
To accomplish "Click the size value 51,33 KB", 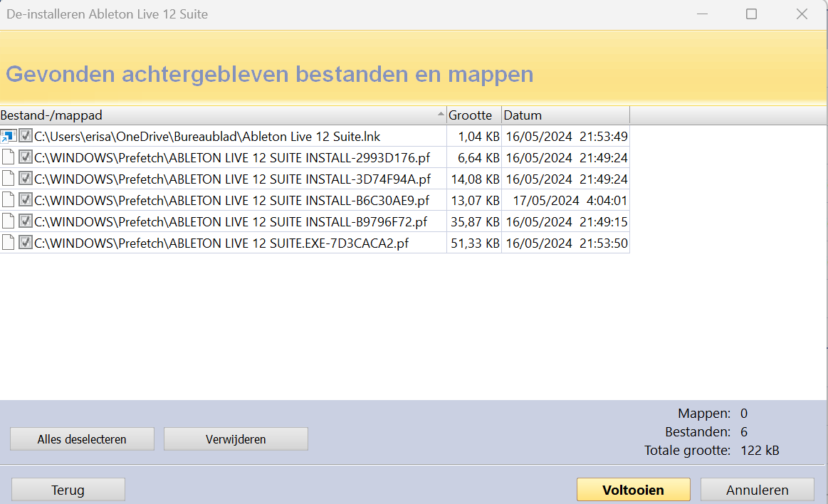I will pyautogui.click(x=476, y=243).
